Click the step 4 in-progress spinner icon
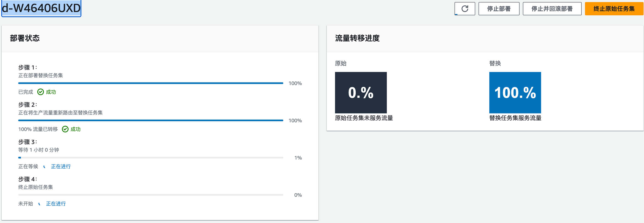Screen dimensions: 644x223 coord(39,204)
